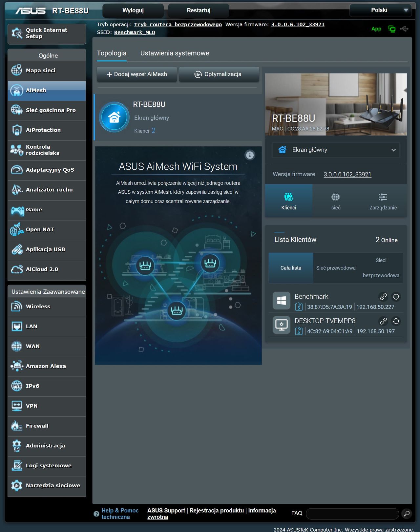Viewport: 420px width, 532px height.
Task: Select the Sieć przewodowa filter tab
Action: point(336,268)
